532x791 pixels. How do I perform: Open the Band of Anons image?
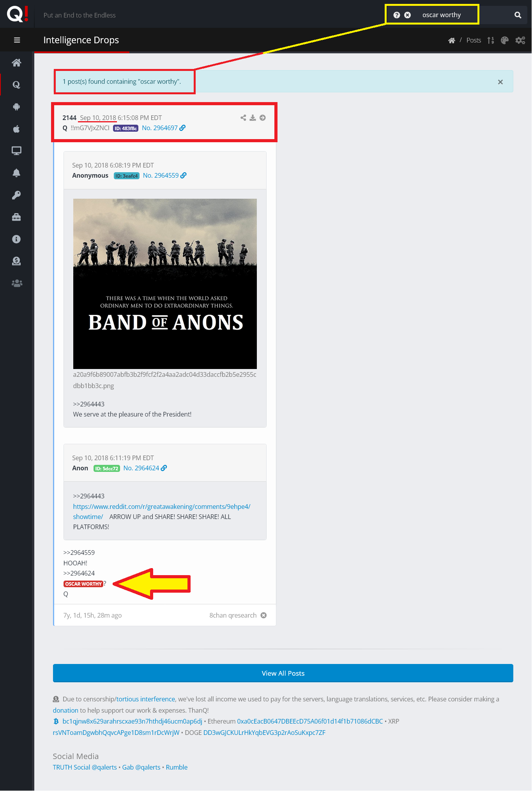point(165,284)
